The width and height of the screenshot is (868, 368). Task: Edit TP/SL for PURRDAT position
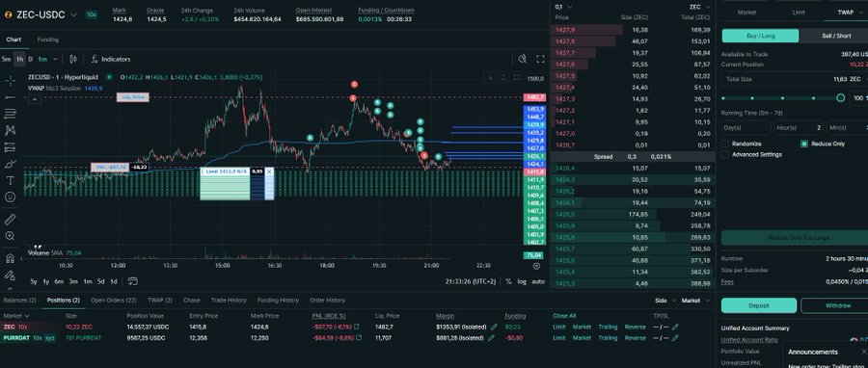click(675, 338)
